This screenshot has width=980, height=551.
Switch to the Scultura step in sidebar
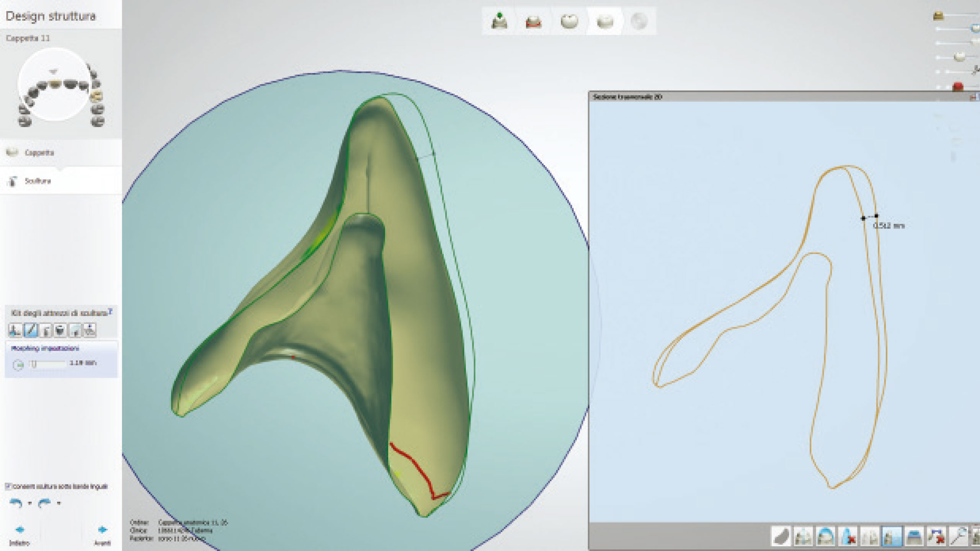[38, 181]
